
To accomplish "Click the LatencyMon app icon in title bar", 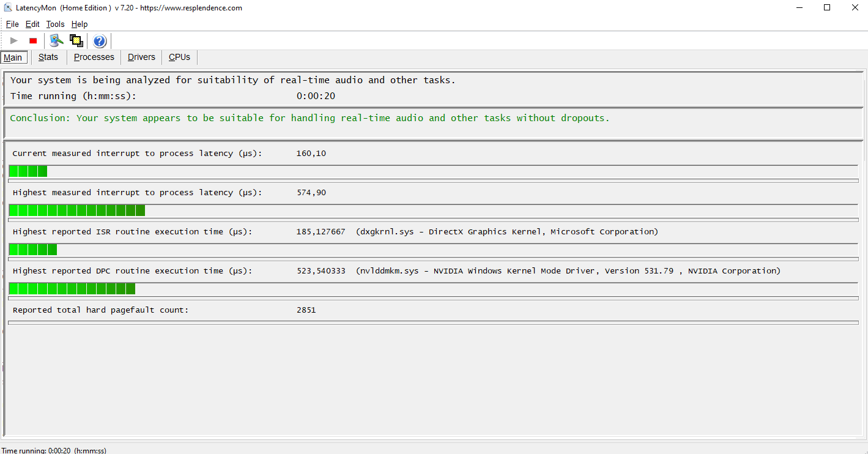I will tap(8, 8).
